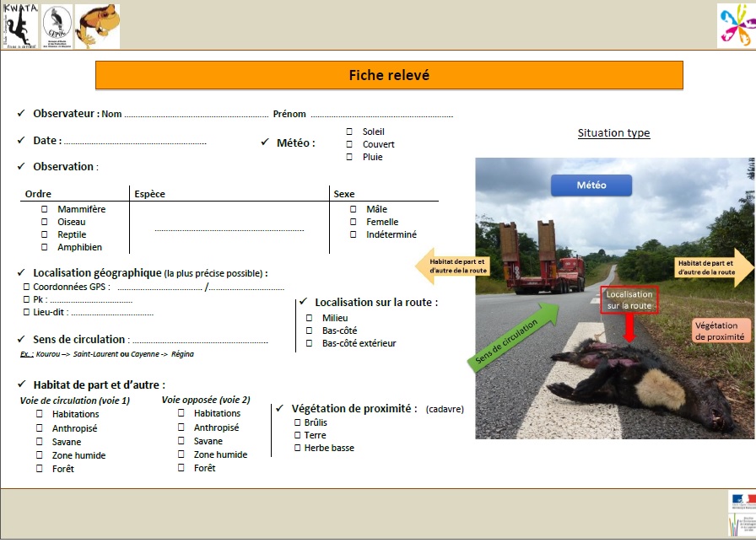Click the 'Observation :' section heading
Image resolution: width=756 pixels, height=543 pixels.
(x=66, y=167)
